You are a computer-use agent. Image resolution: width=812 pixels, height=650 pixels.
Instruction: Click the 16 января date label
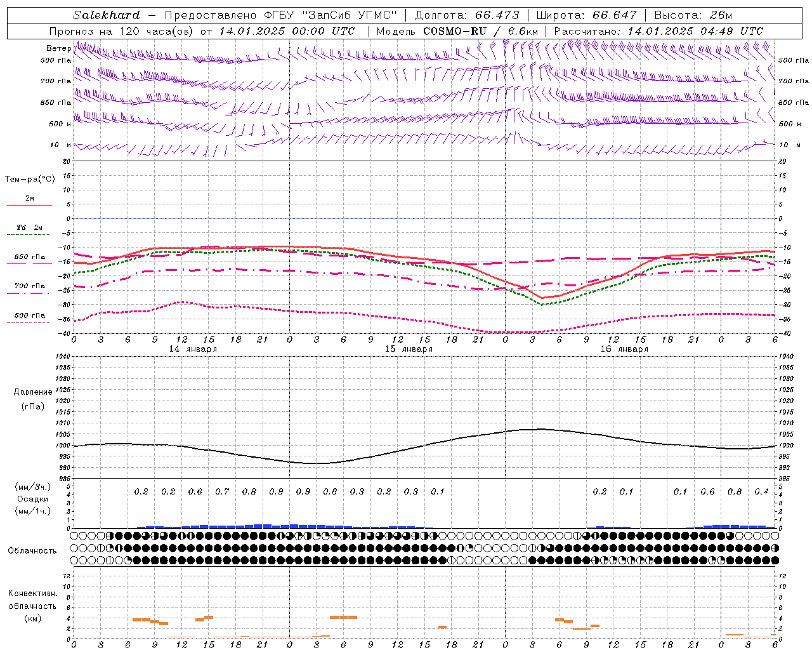point(624,349)
